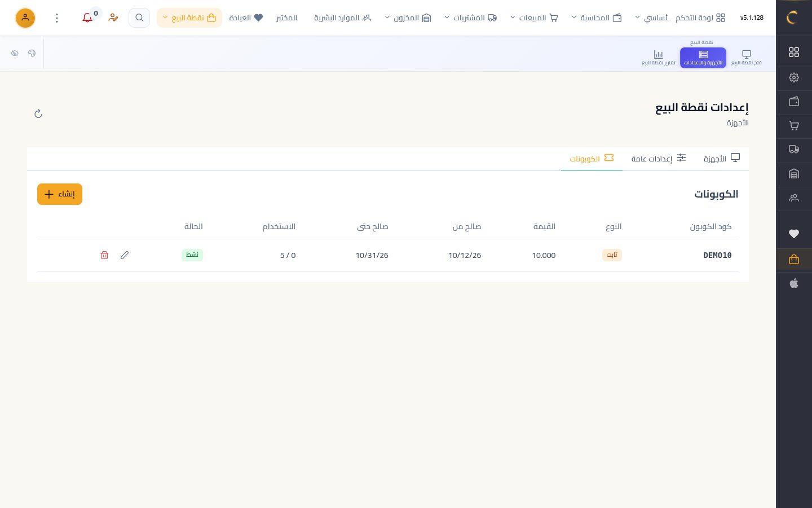
Task: Click the heart icon in right sidebar
Action: click(x=794, y=234)
